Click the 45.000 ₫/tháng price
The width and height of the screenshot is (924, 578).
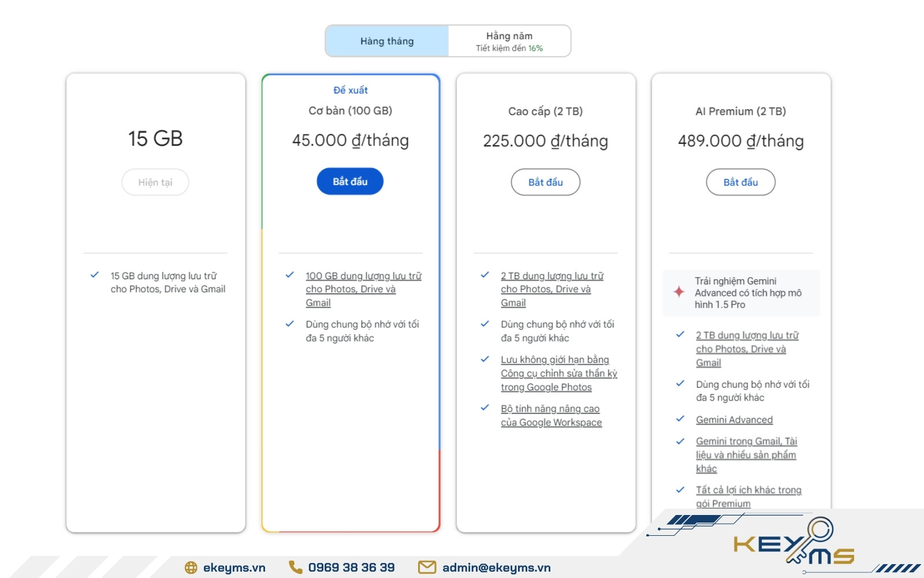tap(350, 140)
